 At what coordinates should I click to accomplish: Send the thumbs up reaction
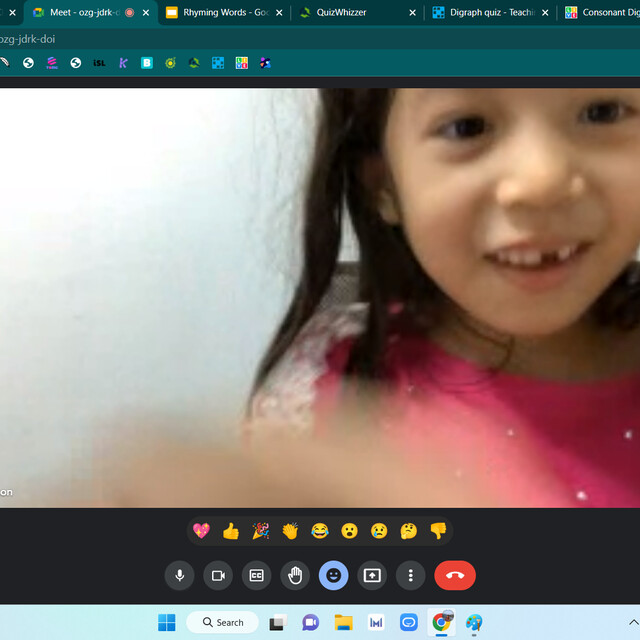[231, 531]
